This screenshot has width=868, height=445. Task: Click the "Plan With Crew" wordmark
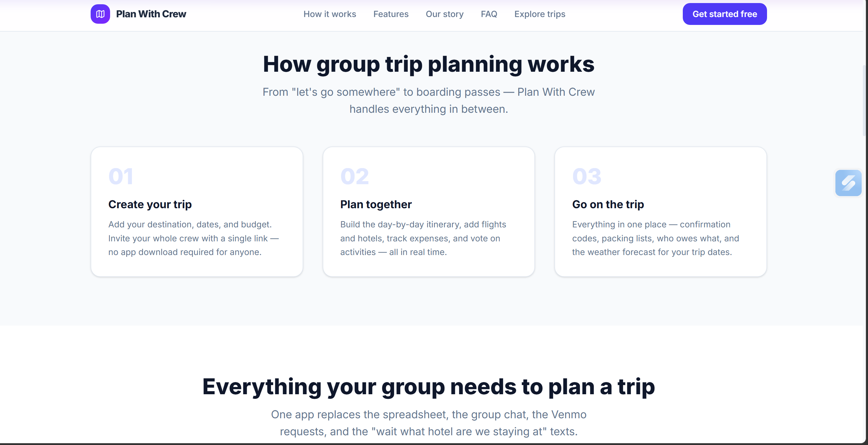151,14
